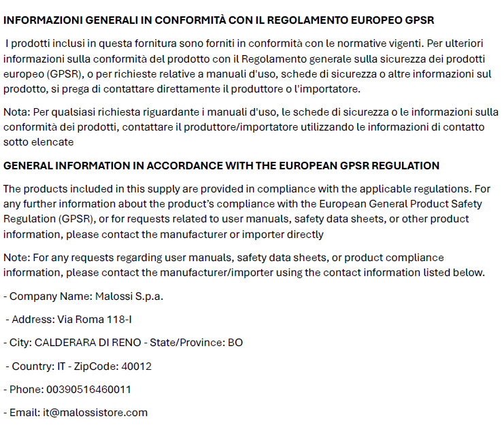Click the zip code 40012
This screenshot has width=504, height=427.
136,366
